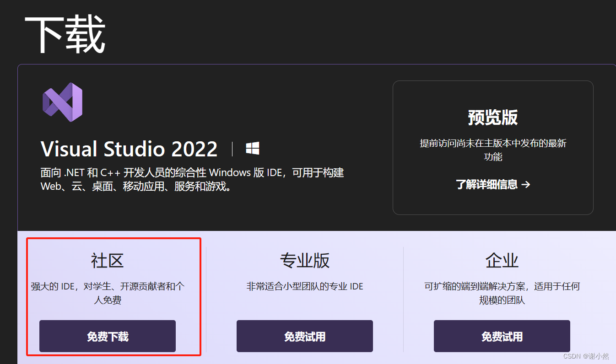Click the Visual Studio 2022 title text
616x364 pixels.
point(129,149)
